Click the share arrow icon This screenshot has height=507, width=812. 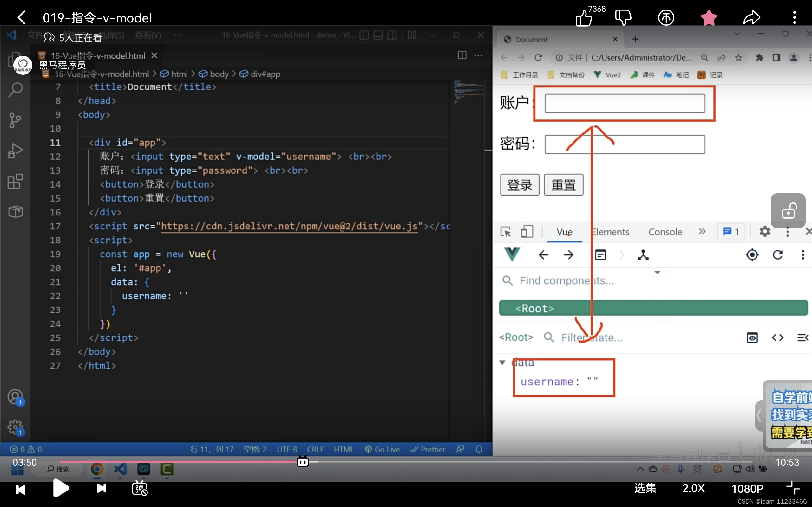[751, 17]
